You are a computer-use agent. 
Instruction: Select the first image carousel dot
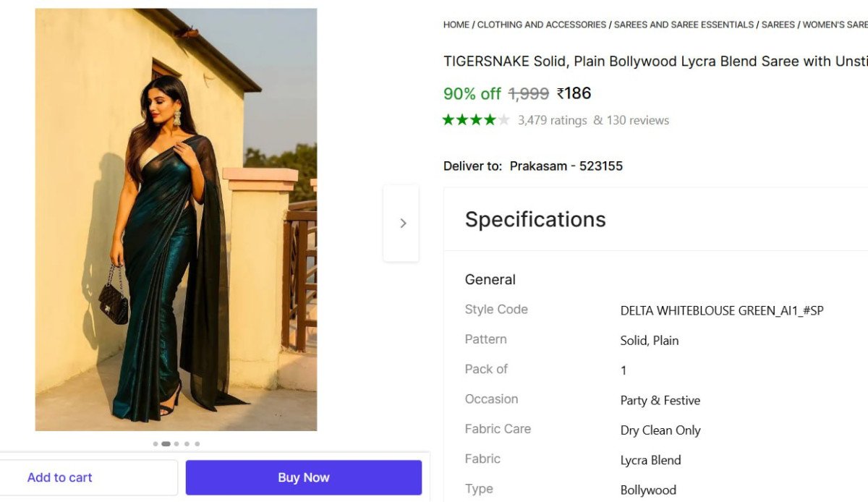156,444
